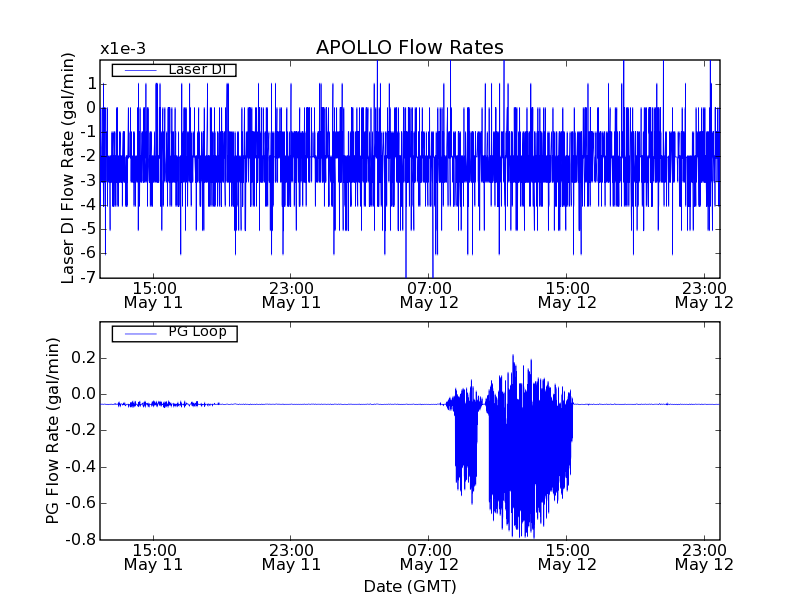
Task: Click the "x1e-3" scale multiplier text
Action: point(122,49)
